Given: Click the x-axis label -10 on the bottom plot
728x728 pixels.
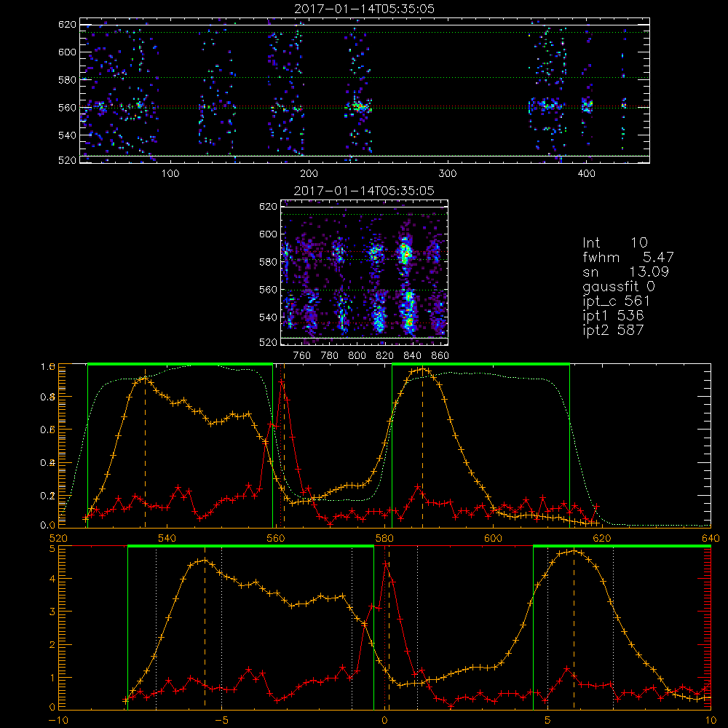Looking at the screenshot, I should tap(58, 721).
